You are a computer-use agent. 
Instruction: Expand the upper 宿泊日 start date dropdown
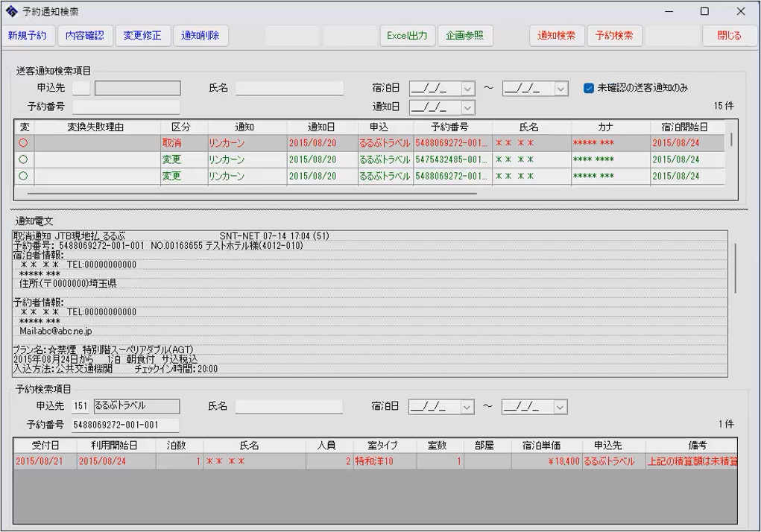[x=467, y=89]
